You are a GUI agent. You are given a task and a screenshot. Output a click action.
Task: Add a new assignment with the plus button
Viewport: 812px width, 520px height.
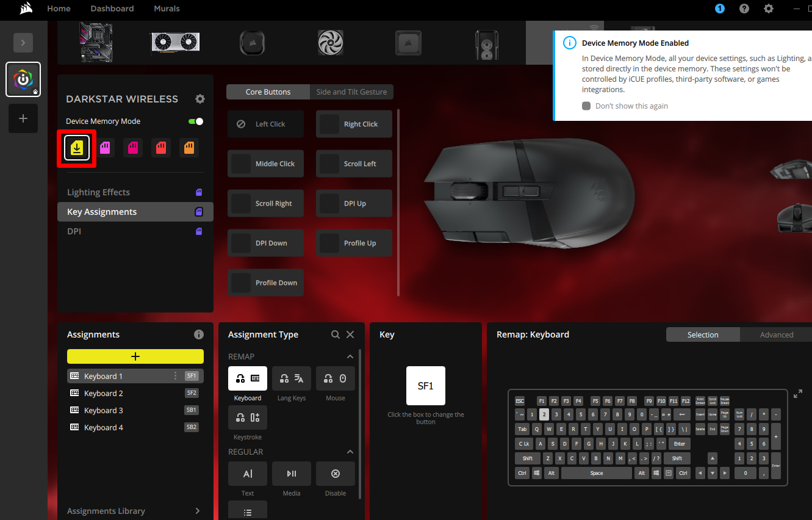pyautogui.click(x=135, y=356)
